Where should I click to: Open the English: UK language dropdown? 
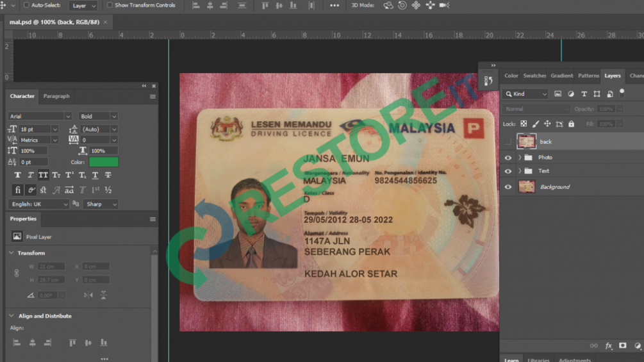point(38,204)
